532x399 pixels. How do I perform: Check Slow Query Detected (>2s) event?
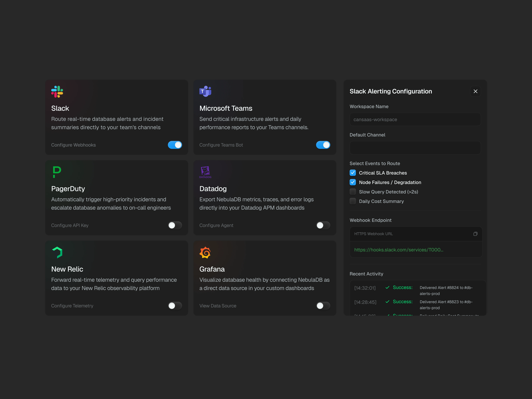click(353, 192)
